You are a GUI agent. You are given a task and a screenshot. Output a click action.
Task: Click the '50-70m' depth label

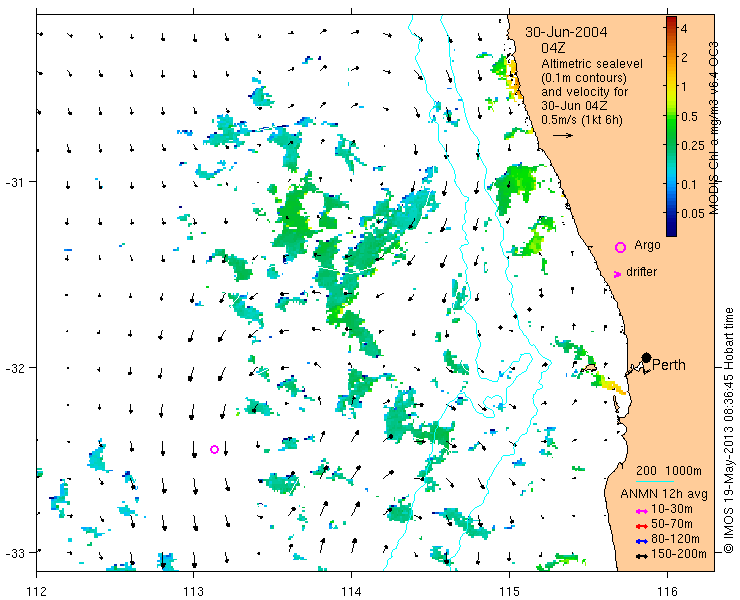pyautogui.click(x=672, y=524)
